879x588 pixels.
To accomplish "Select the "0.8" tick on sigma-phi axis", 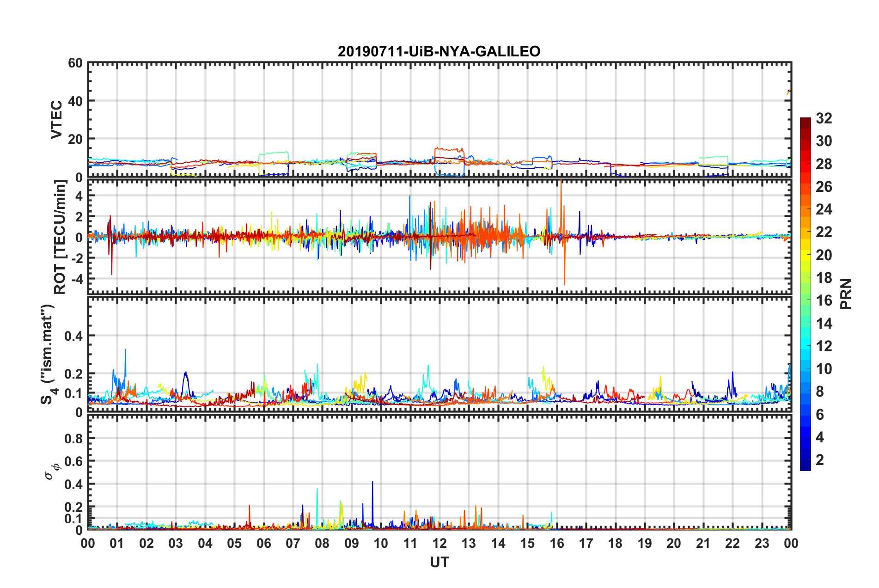I will click(74, 439).
